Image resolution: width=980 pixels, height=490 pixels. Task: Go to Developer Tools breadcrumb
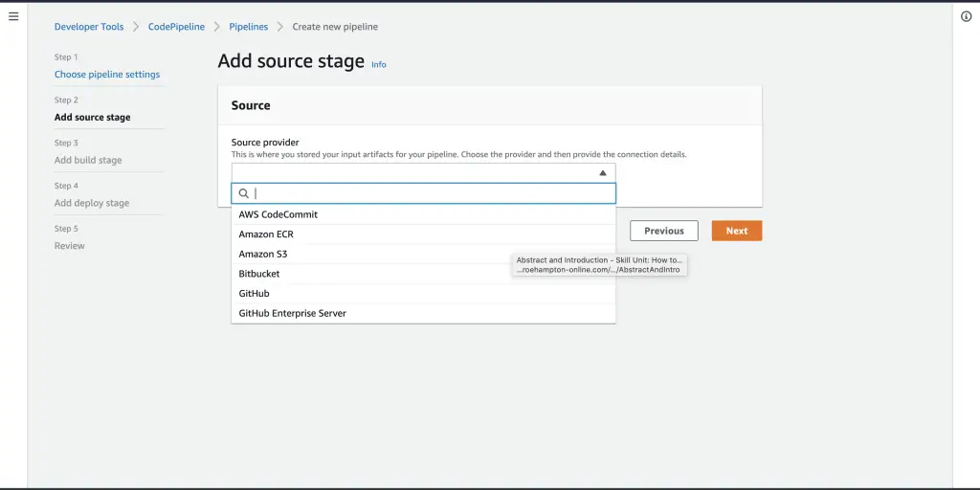(89, 27)
